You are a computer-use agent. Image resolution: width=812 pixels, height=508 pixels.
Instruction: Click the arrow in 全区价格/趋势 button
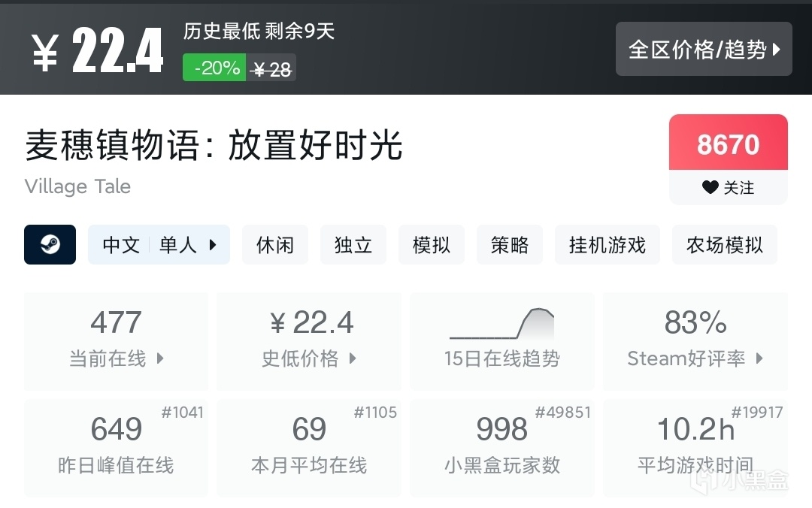point(776,49)
